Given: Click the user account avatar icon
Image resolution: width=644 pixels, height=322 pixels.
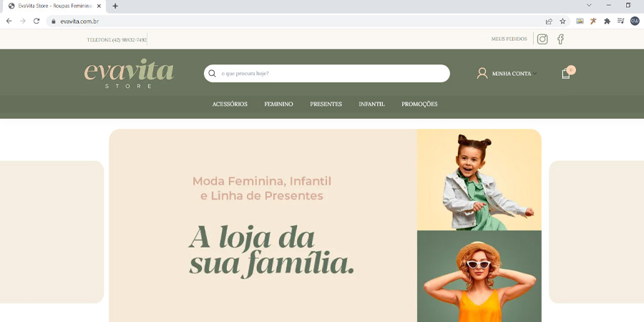Looking at the screenshot, I should [482, 73].
